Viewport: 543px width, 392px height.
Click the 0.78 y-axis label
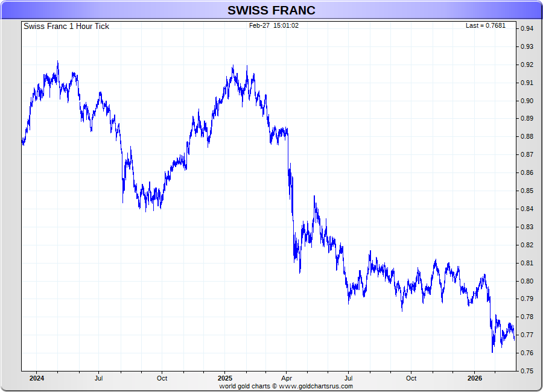coord(527,317)
